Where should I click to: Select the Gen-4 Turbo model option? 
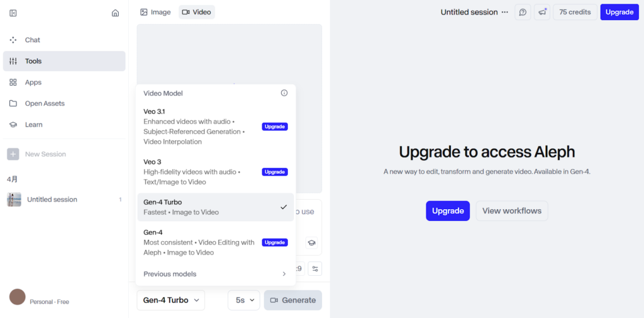point(215,207)
